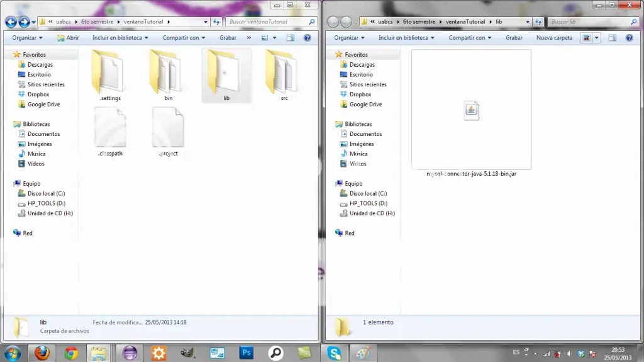Select Dropbox in right window sidebar
Screen dimensions: 644x362
[360, 94]
